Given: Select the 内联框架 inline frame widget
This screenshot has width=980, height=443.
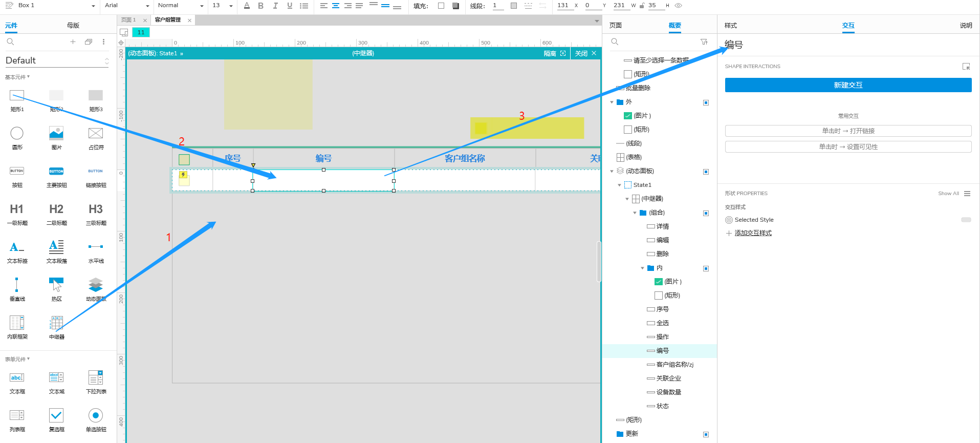Looking at the screenshot, I should click(x=17, y=328).
